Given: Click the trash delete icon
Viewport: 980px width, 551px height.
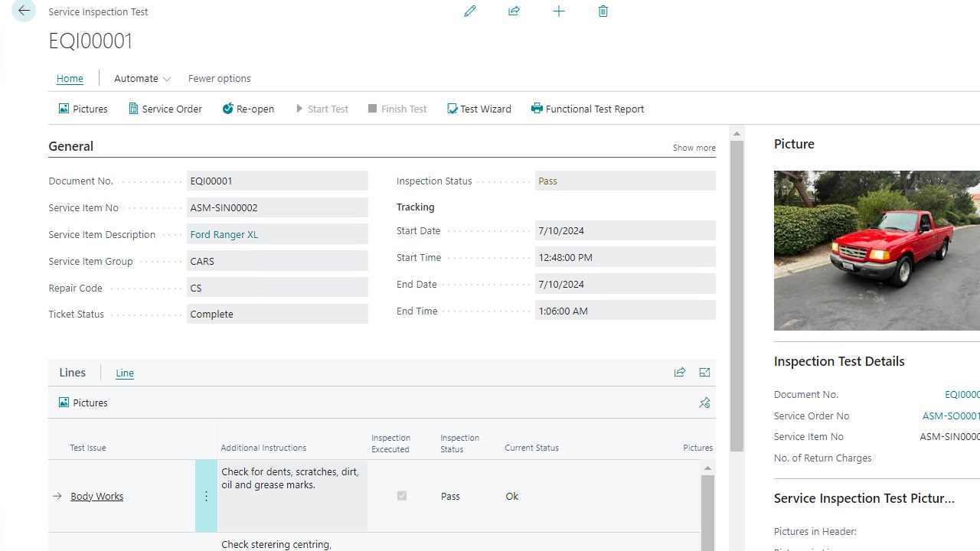Looking at the screenshot, I should [603, 11].
